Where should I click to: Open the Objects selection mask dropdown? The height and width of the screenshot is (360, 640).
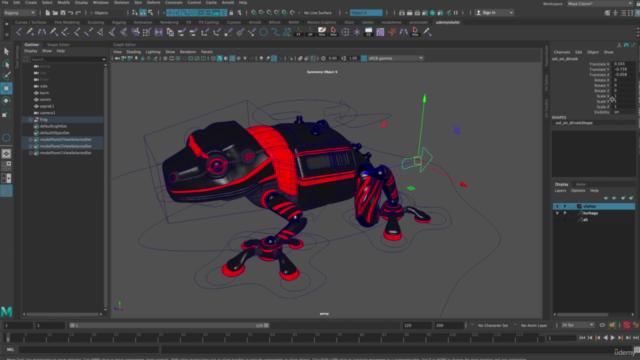[x=108, y=13]
